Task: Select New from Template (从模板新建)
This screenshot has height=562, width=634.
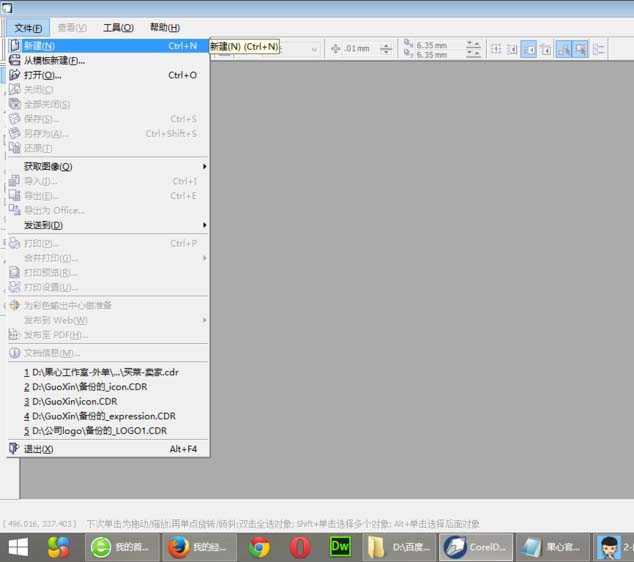Action: click(x=54, y=60)
